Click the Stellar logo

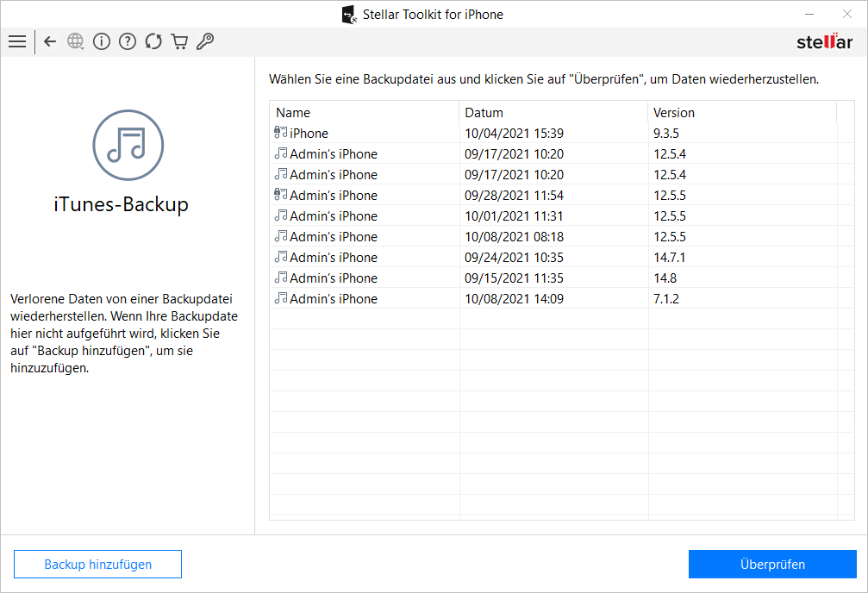coord(824,41)
